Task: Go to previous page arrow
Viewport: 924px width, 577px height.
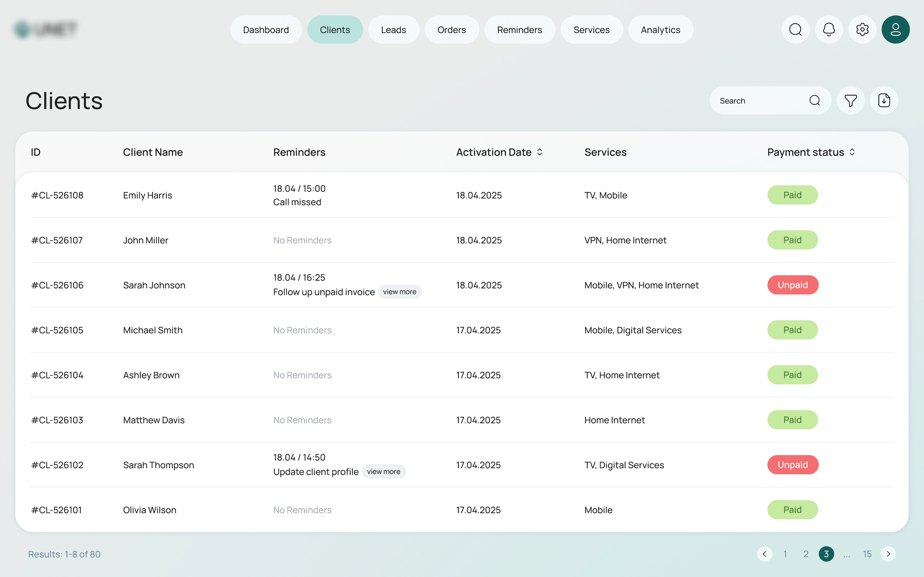Action: 764,554
